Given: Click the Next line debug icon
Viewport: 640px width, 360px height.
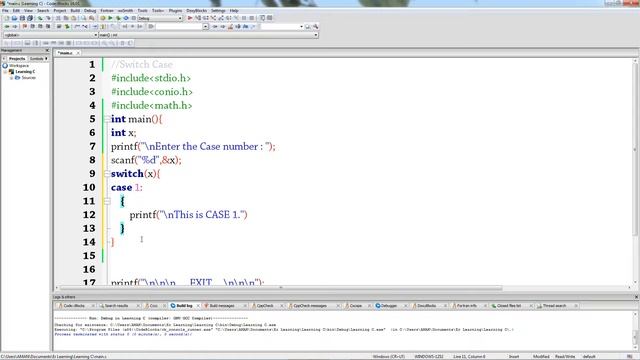Looking at the screenshot, I should pos(205,18).
